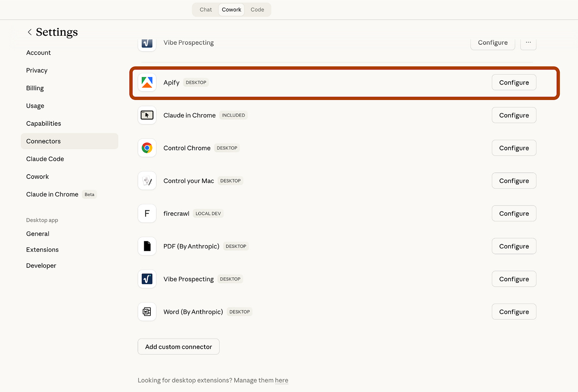This screenshot has width=578, height=392.
Task: Click the Beta badge in the sidebar
Action: pyautogui.click(x=89, y=194)
